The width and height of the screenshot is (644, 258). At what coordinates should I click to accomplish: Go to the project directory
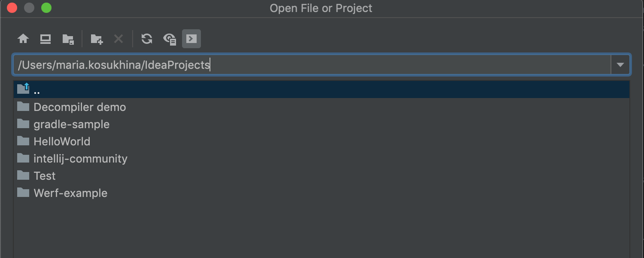pos(68,39)
